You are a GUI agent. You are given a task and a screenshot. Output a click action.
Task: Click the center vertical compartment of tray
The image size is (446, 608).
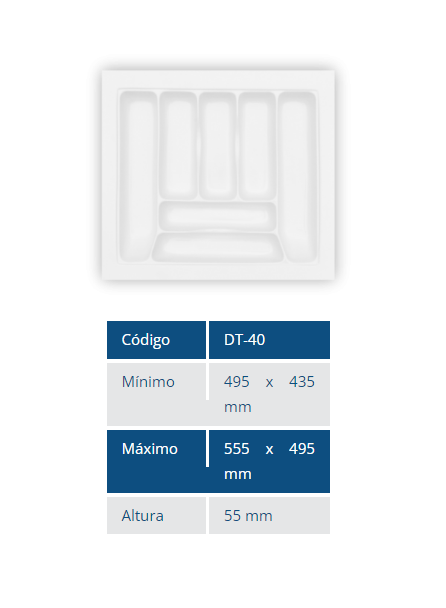click(x=218, y=146)
